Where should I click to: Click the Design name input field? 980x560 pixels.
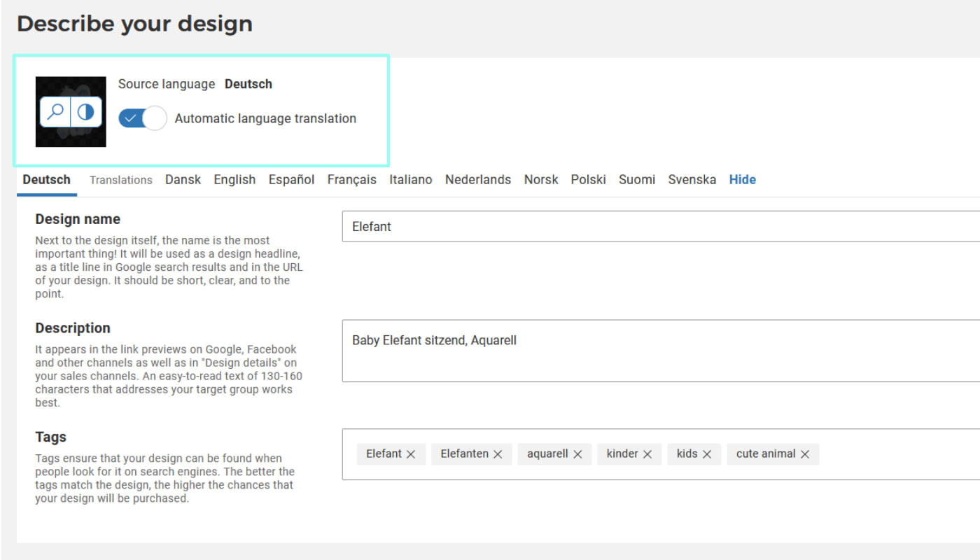click(658, 227)
